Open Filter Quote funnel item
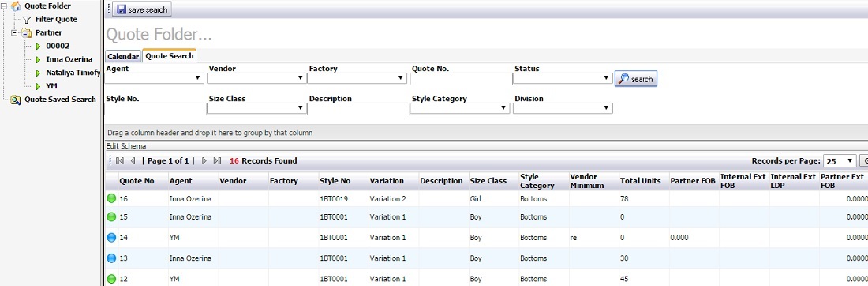Screen dimensions: 868x286 click(x=50, y=20)
